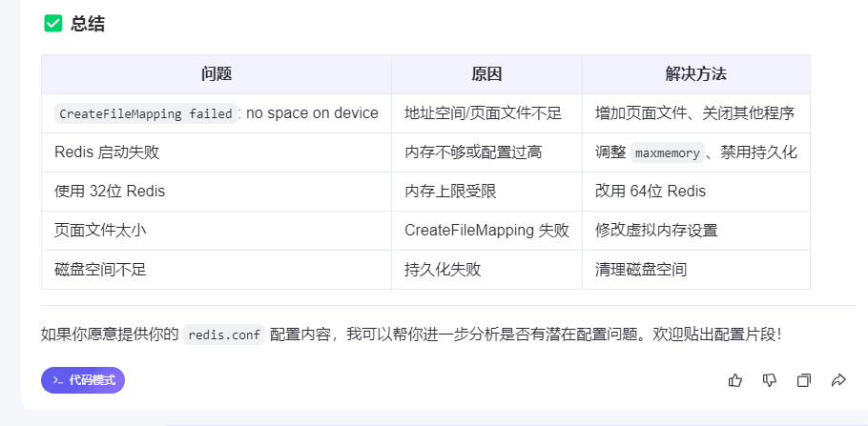This screenshot has width=868, height=426.
Task: Click the 磁盘空间不足 cell
Action: pyautogui.click(x=217, y=270)
